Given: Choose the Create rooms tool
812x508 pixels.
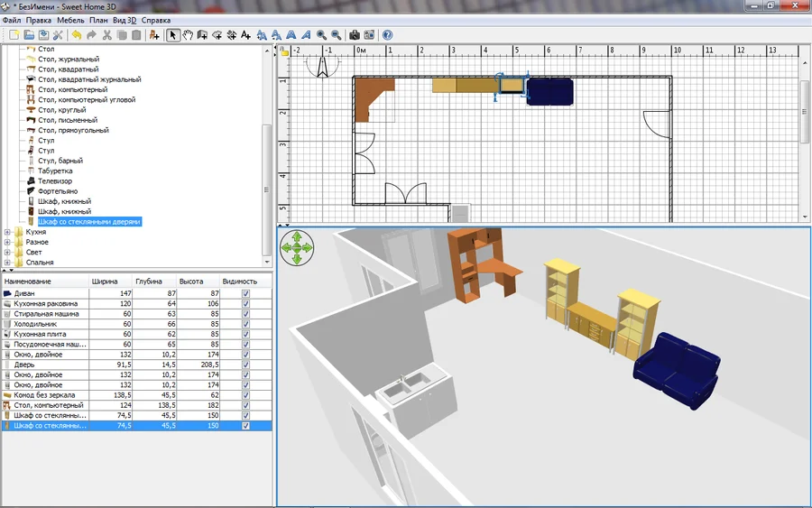Looking at the screenshot, I should pyautogui.click(x=217, y=35).
